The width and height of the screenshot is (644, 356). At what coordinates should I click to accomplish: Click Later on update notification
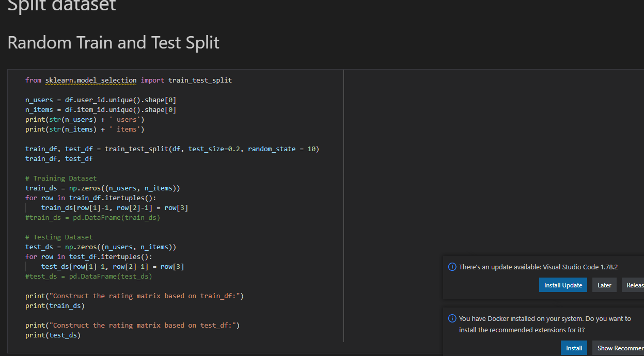click(604, 285)
